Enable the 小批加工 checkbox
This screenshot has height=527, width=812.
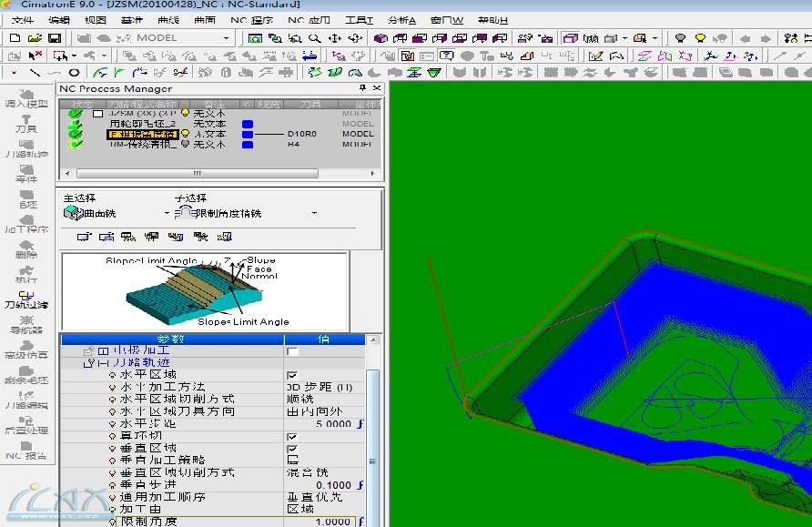pyautogui.click(x=292, y=350)
